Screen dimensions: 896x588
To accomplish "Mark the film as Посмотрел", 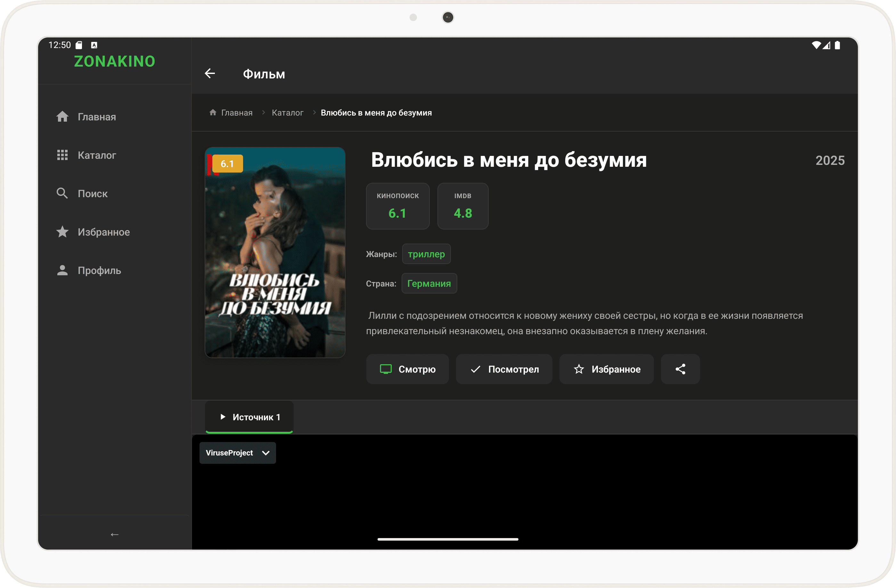I will pos(504,369).
